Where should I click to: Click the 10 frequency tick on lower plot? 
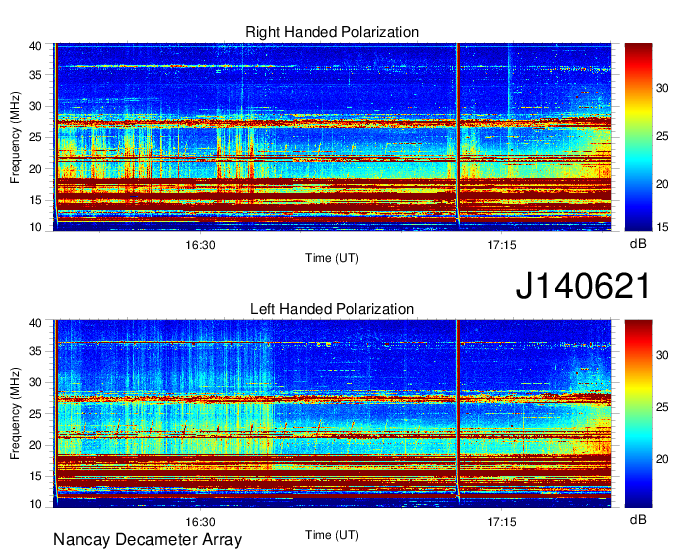35,504
